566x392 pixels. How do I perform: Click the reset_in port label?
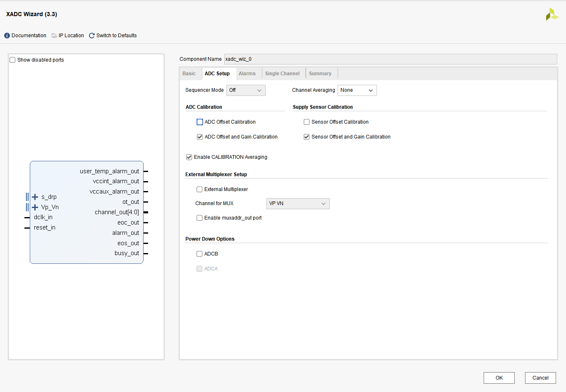point(45,227)
